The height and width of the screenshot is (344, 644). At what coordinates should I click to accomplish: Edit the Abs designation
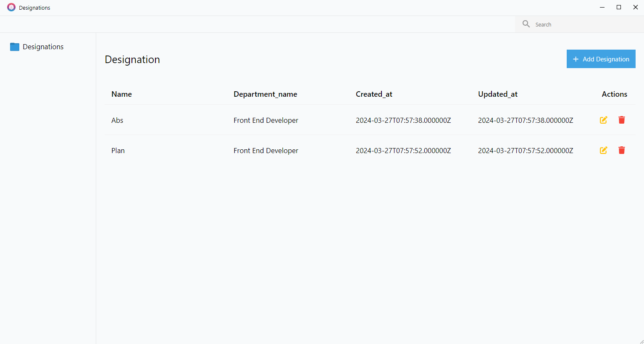603,120
